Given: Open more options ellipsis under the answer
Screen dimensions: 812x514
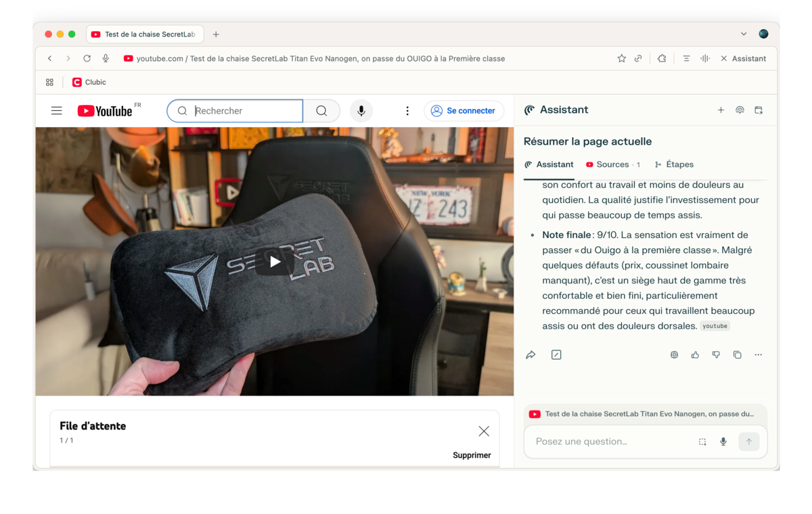Looking at the screenshot, I should 759,355.
